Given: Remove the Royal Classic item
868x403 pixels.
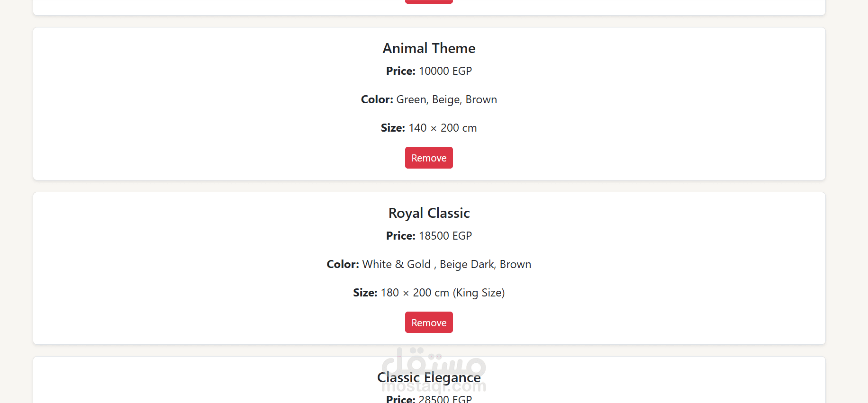Looking at the screenshot, I should (429, 322).
